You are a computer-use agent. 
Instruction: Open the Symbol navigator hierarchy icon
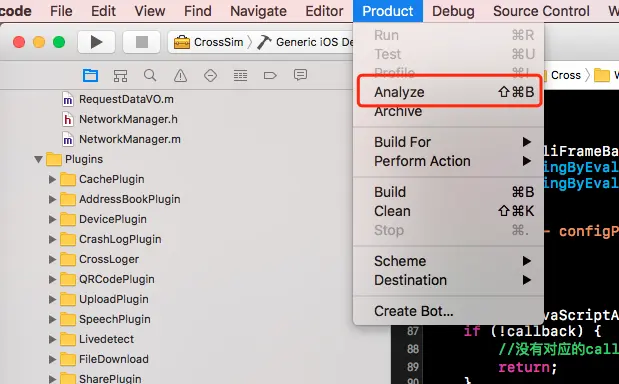[x=120, y=75]
